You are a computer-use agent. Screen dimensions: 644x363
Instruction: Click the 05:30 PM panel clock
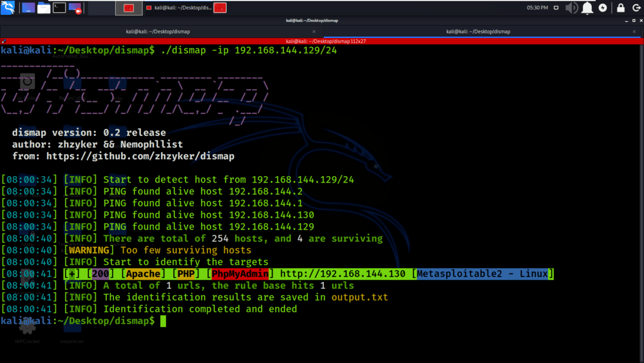coord(537,8)
